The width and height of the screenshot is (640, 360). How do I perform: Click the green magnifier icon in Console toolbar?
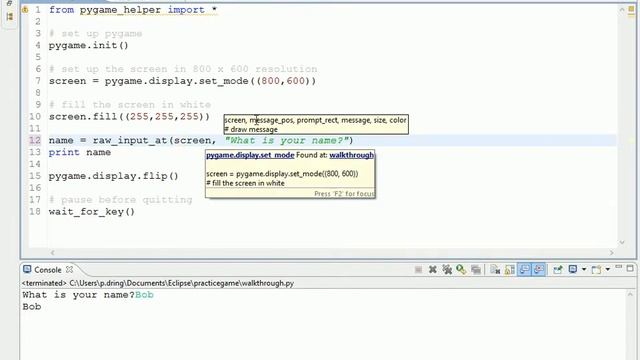461,270
